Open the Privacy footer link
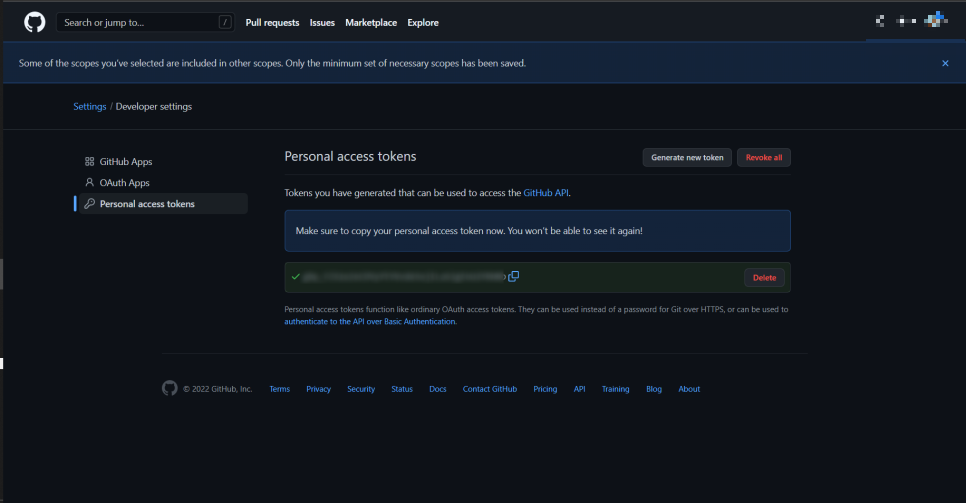 pos(319,389)
